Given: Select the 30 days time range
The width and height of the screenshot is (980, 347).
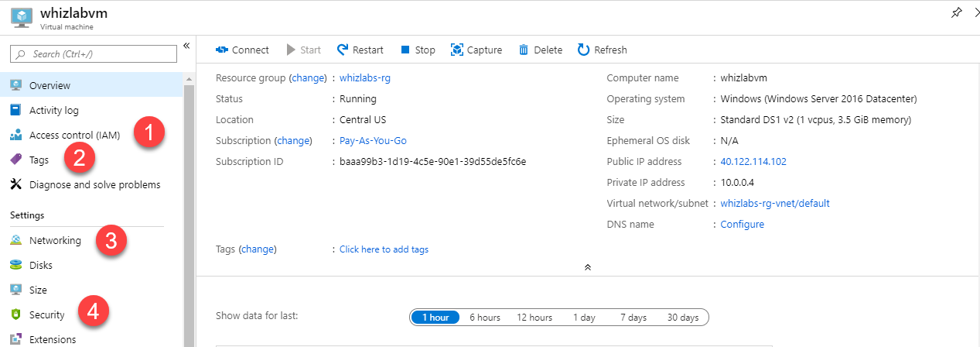Looking at the screenshot, I should (x=683, y=318).
